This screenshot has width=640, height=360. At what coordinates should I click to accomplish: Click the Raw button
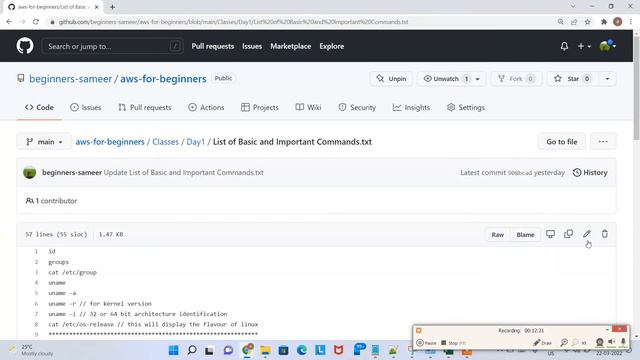tap(498, 235)
